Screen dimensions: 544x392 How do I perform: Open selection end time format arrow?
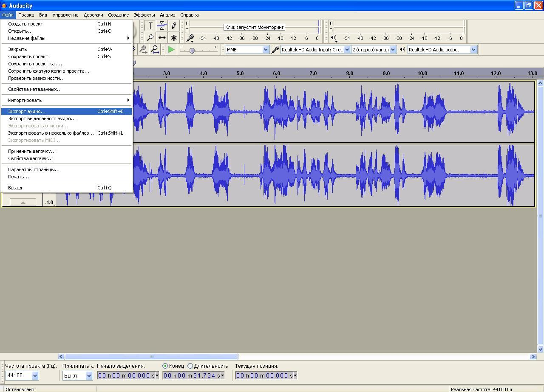[222, 375]
